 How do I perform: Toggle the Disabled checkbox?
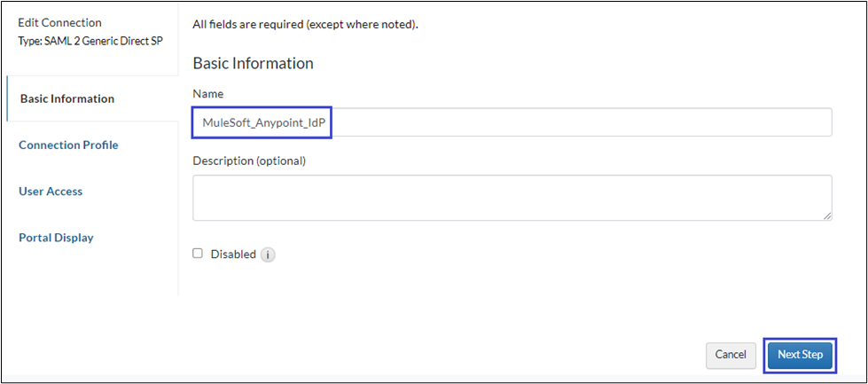(198, 254)
